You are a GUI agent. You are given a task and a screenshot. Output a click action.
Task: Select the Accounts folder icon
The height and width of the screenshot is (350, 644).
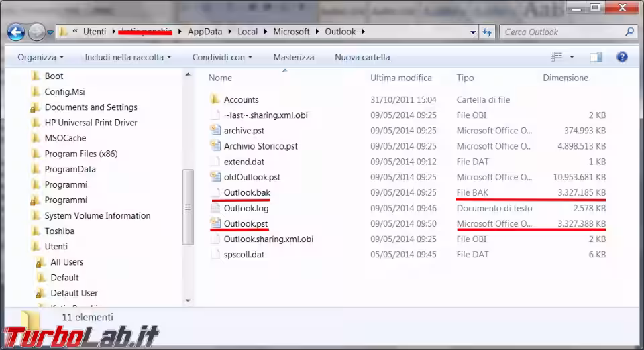215,99
